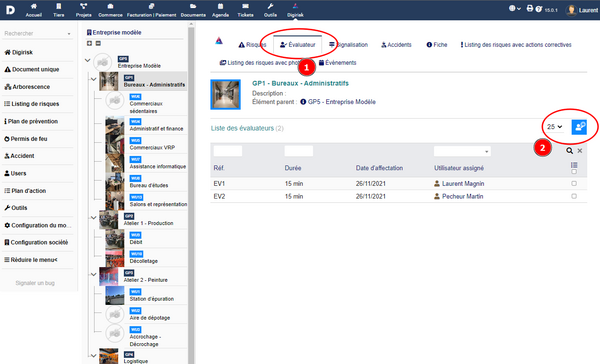Screen dimensions: 600x364
Task: Switch to the Évaluateur tab
Action: coord(298,45)
